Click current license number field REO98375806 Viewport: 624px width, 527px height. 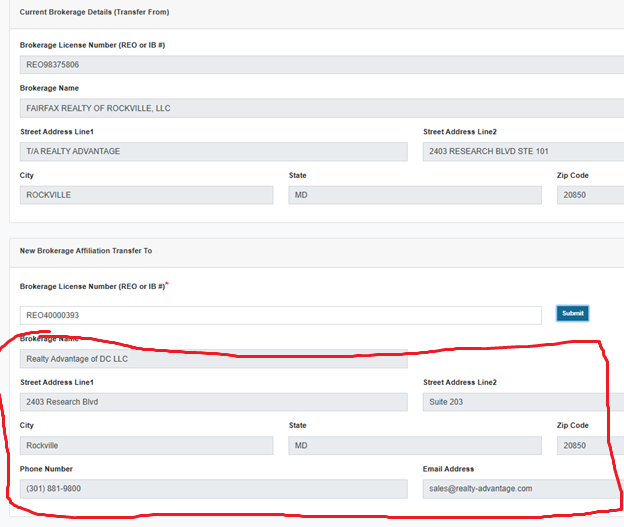pos(322,64)
